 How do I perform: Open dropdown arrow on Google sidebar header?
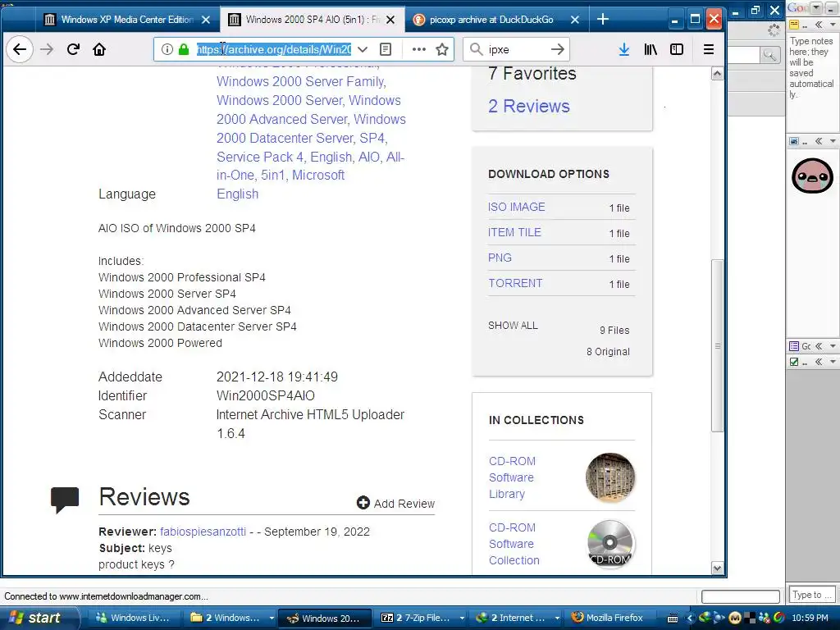click(816, 8)
